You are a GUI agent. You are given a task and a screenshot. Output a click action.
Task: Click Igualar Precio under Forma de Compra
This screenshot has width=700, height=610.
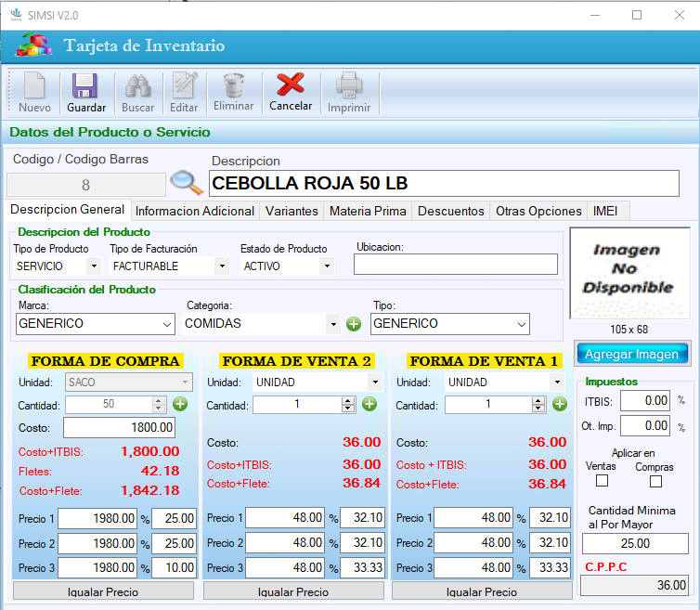pyautogui.click(x=103, y=591)
